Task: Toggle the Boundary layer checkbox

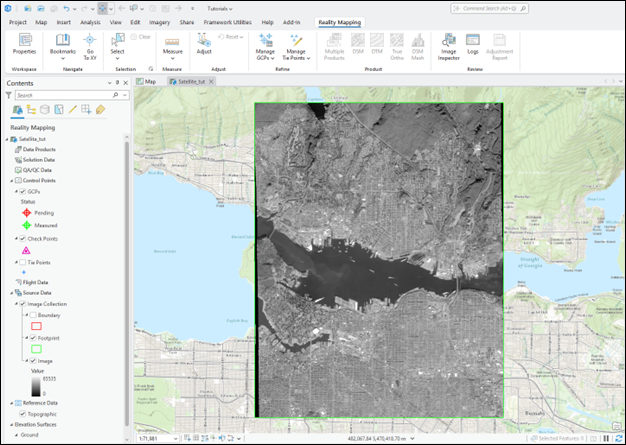Action: tap(33, 315)
